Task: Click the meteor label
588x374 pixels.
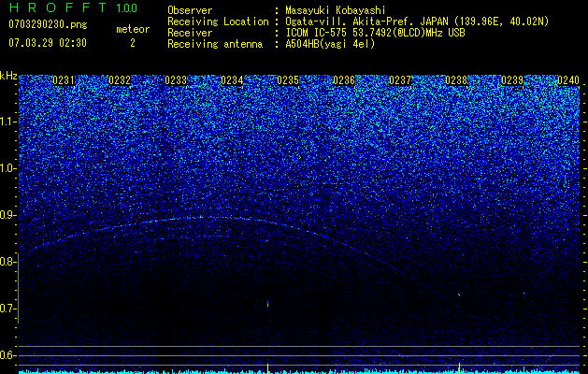Action: click(133, 29)
